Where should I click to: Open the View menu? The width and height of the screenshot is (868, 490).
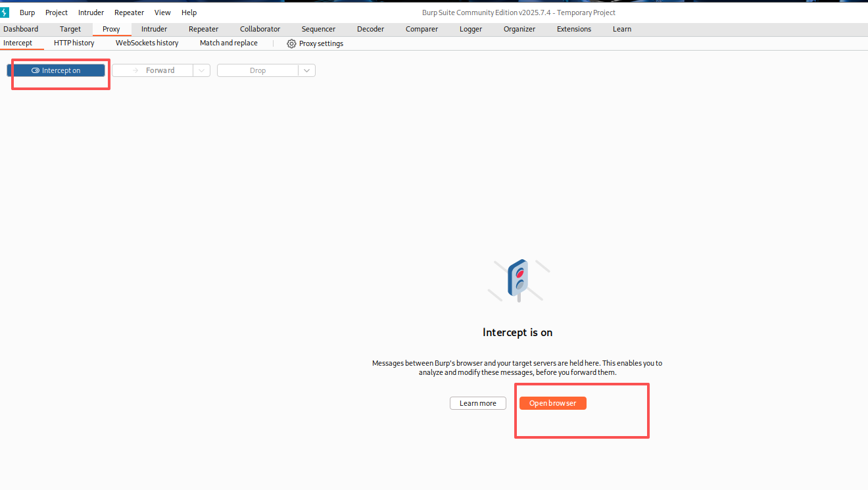[162, 12]
